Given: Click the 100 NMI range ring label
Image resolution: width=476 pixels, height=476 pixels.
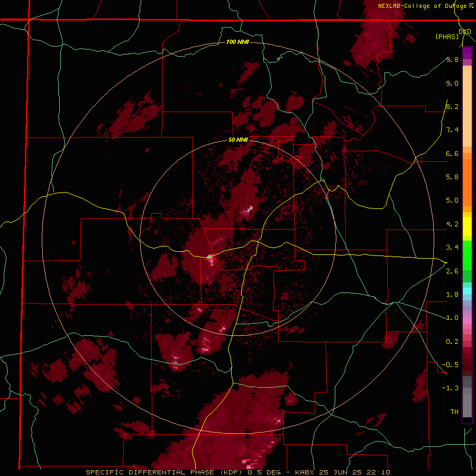Looking at the screenshot, I should (237, 42).
